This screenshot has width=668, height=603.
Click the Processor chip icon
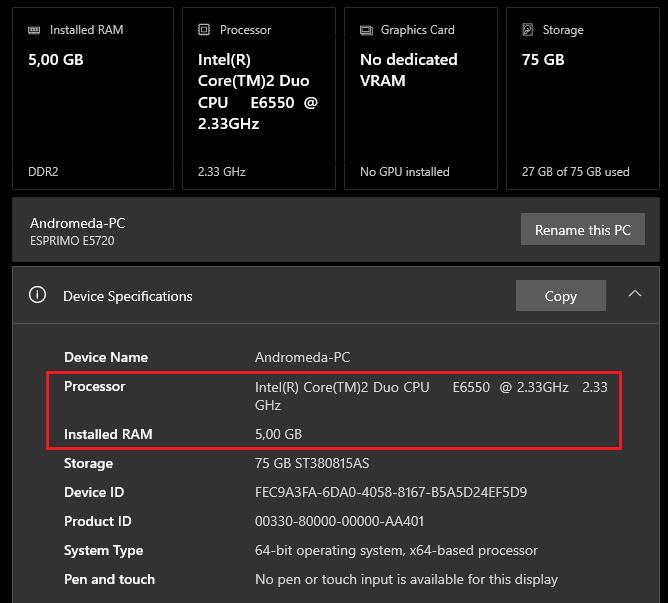click(x=205, y=30)
